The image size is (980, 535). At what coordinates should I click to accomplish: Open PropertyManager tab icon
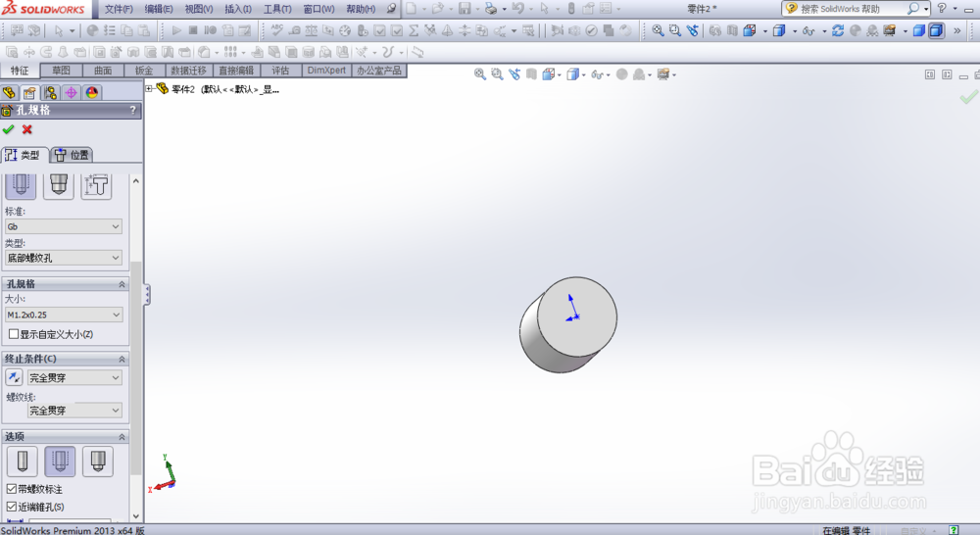tap(29, 93)
